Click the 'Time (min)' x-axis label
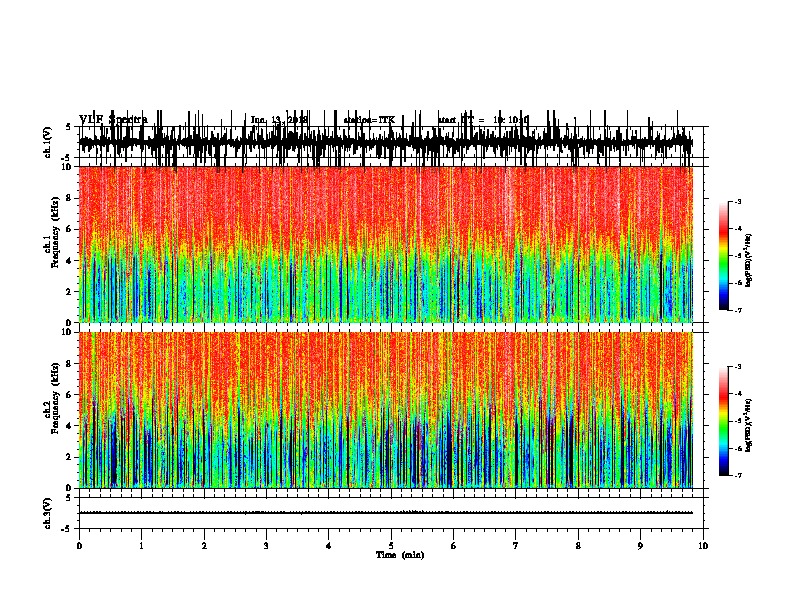The height and width of the screenshot is (612, 792). pos(400,555)
